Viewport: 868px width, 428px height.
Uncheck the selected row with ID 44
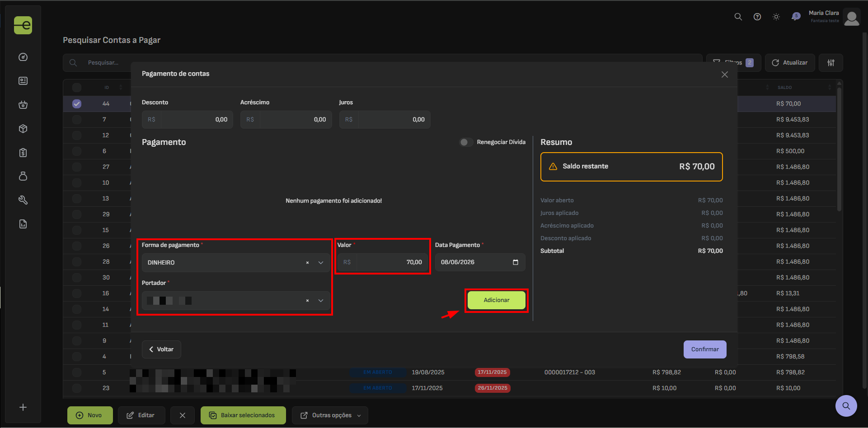pos(77,104)
